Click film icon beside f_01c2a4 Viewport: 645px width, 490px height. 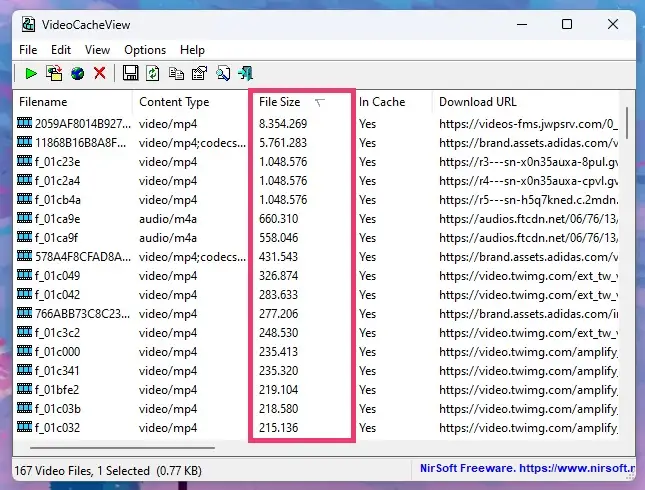(24, 180)
